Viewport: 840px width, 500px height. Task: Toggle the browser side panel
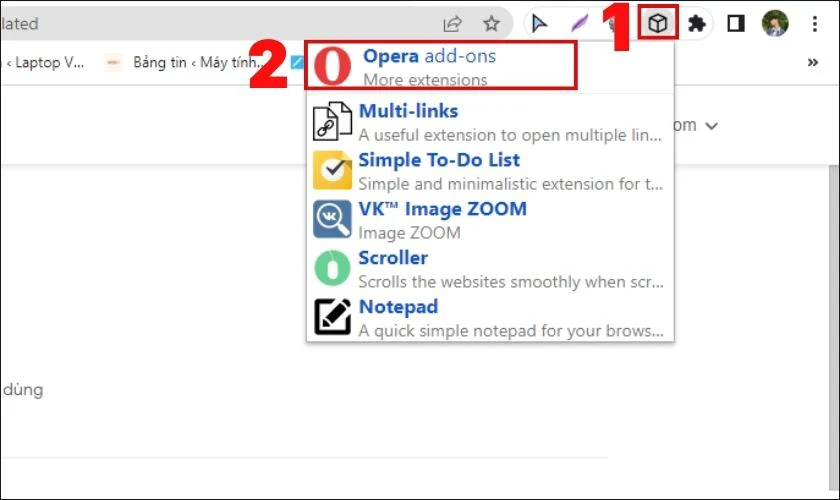(736, 24)
